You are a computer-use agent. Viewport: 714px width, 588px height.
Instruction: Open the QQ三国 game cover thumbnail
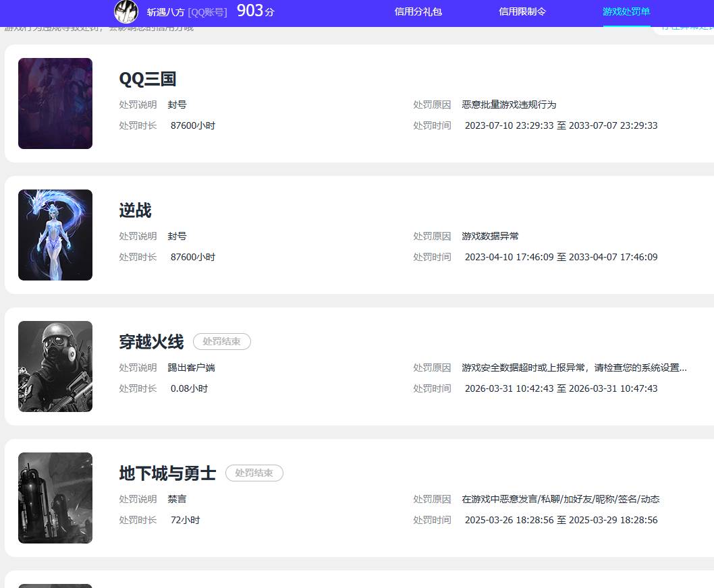pos(55,103)
